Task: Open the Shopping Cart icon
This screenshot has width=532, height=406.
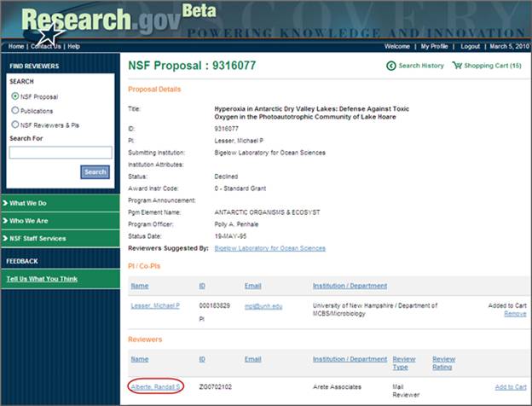Action: tap(457, 66)
